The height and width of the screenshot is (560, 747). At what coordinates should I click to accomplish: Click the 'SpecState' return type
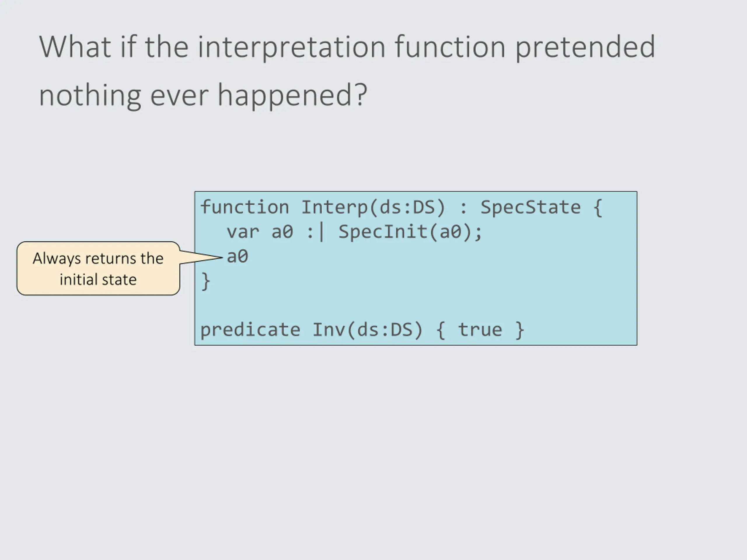[530, 207]
